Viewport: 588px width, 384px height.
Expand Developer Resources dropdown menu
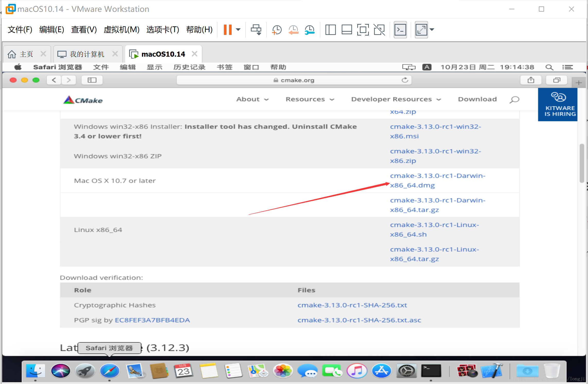coord(396,99)
